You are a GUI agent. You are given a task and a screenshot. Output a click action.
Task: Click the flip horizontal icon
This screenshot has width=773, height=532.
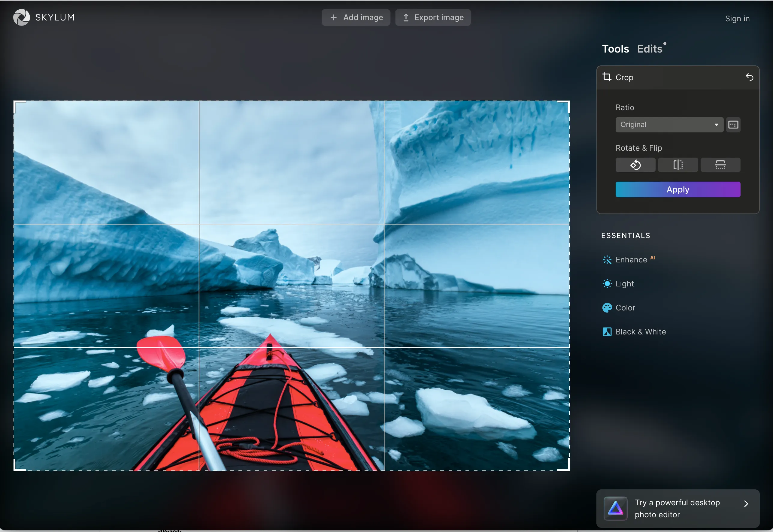click(x=678, y=165)
